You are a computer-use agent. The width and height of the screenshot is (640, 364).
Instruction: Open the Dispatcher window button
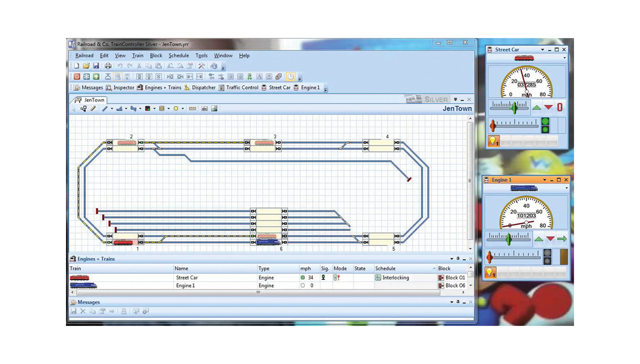tap(200, 88)
